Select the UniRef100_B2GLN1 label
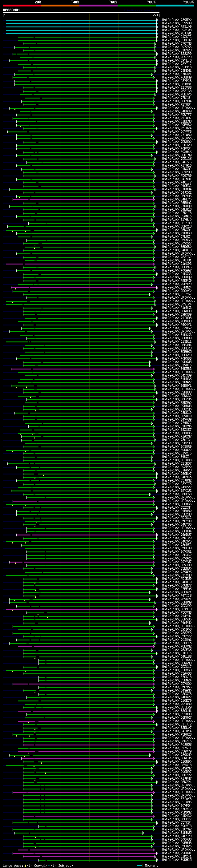197x868 pixels. (x=176, y=711)
